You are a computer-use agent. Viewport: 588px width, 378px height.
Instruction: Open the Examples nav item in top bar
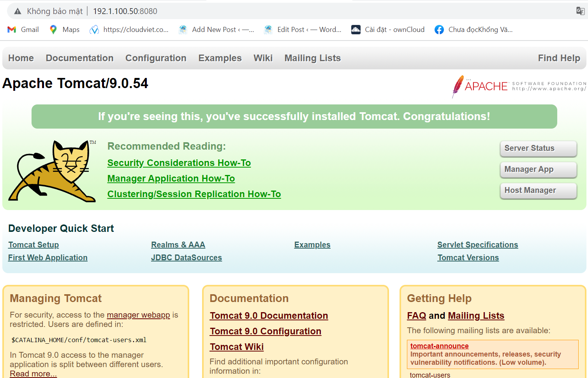(x=220, y=58)
